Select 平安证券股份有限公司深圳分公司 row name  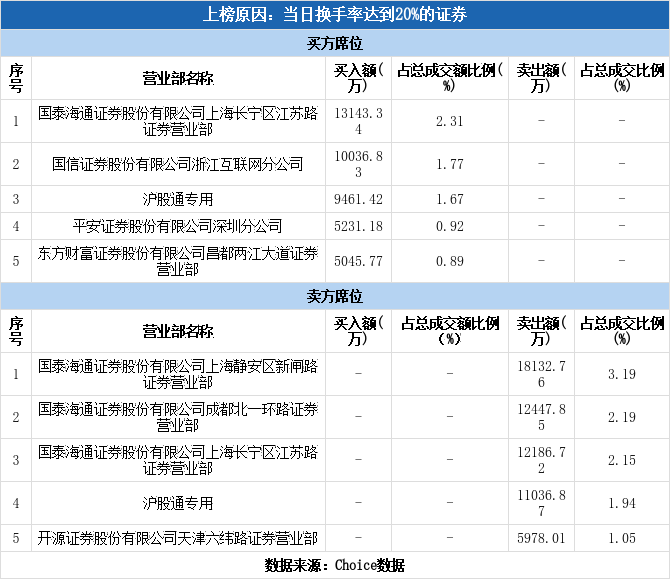coord(178,226)
